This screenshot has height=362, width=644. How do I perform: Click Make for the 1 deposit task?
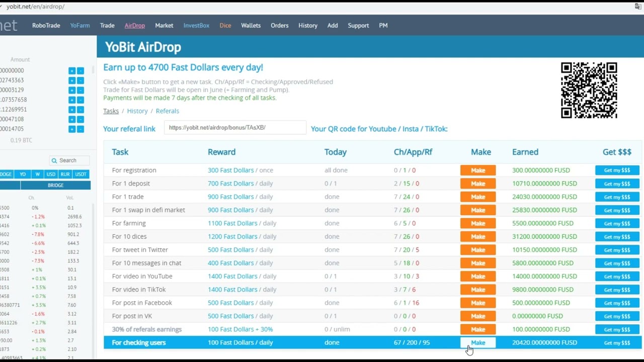click(x=478, y=184)
